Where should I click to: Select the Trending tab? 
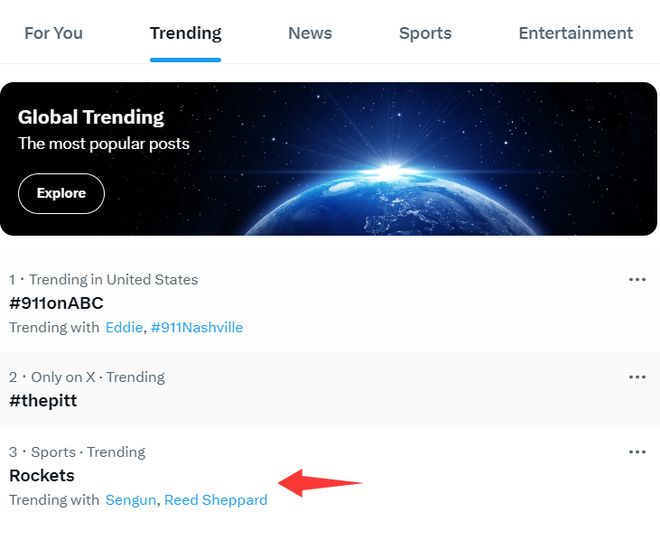click(185, 33)
